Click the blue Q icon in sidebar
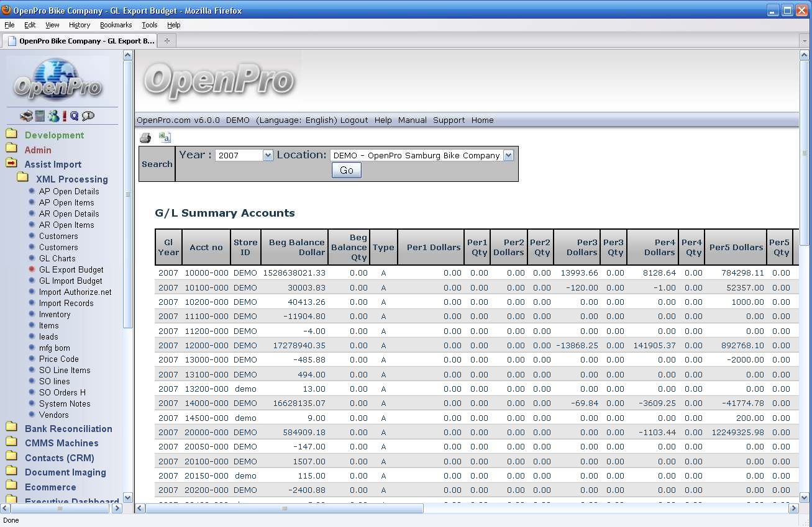Viewport: 812px width, 527px height. pos(75,116)
